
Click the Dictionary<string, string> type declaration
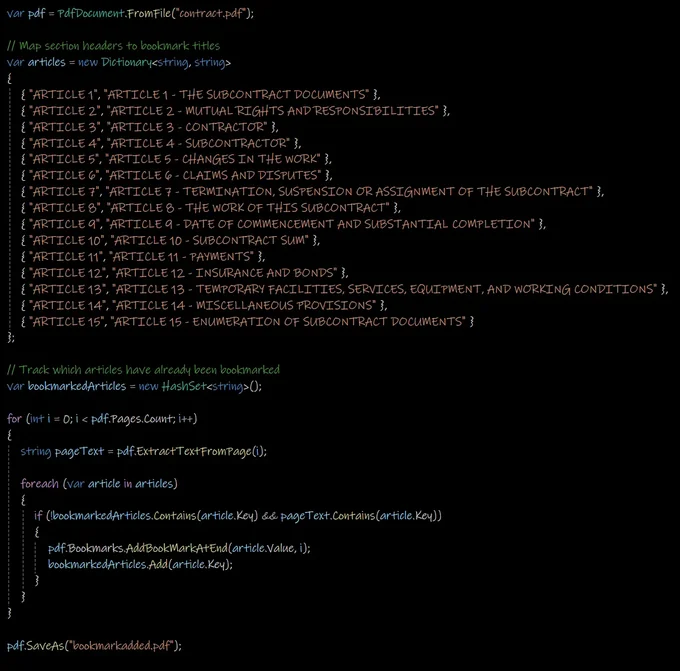click(x=166, y=62)
